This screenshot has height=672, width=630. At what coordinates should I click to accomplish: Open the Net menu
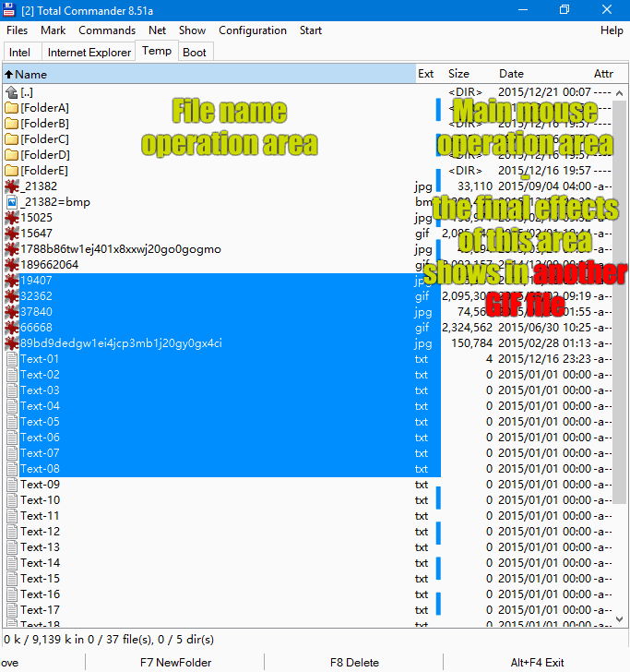pyautogui.click(x=157, y=30)
